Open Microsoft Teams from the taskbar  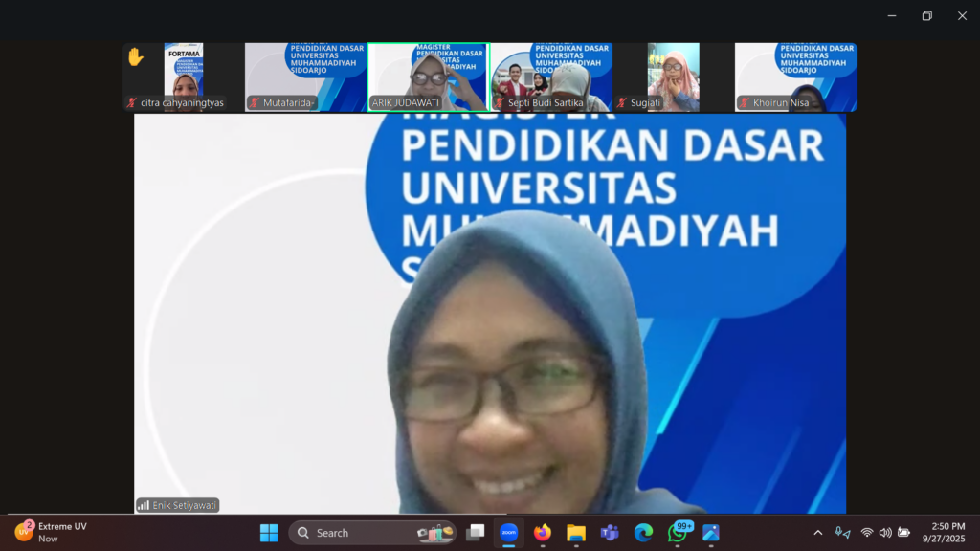point(610,533)
